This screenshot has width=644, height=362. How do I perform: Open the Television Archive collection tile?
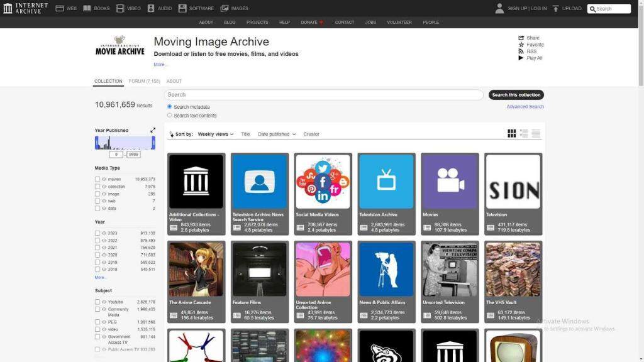click(387, 194)
